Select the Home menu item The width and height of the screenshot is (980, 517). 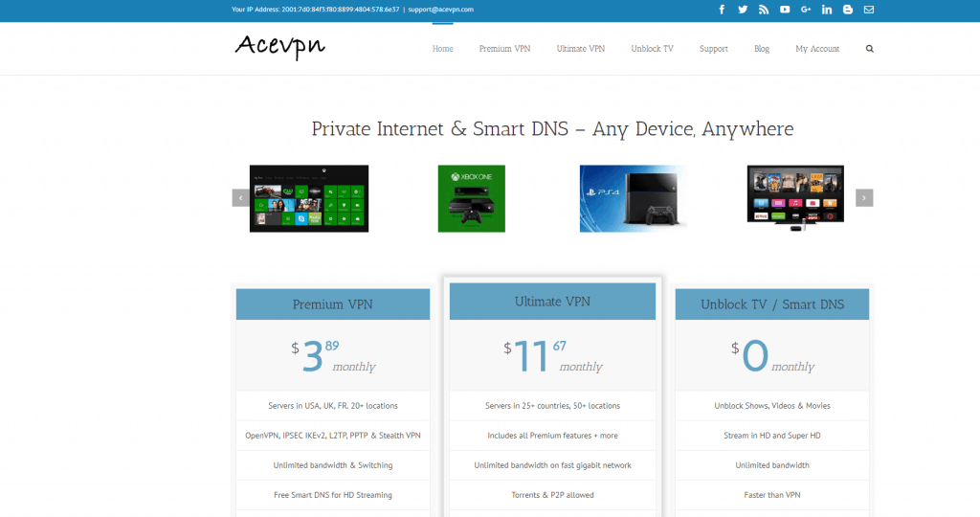(442, 49)
